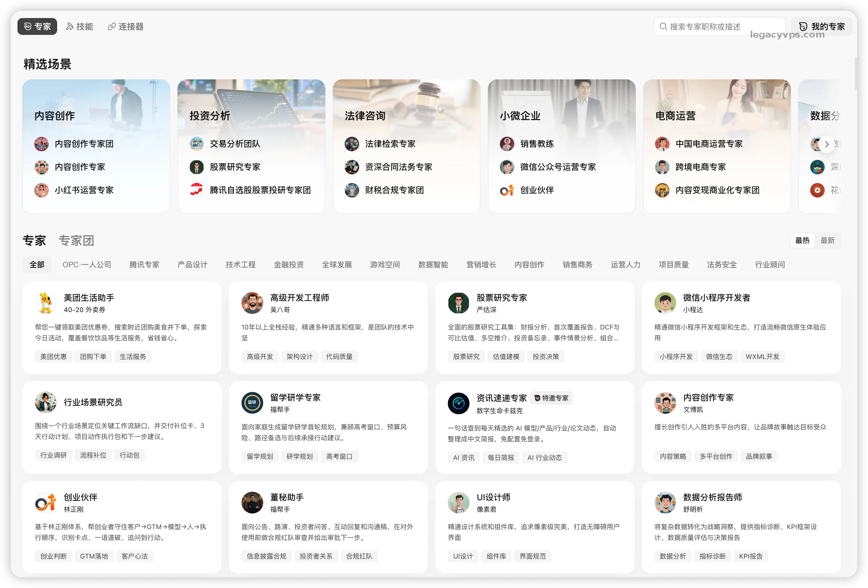
Task: Switch sorting to 最新
Action: click(827, 240)
